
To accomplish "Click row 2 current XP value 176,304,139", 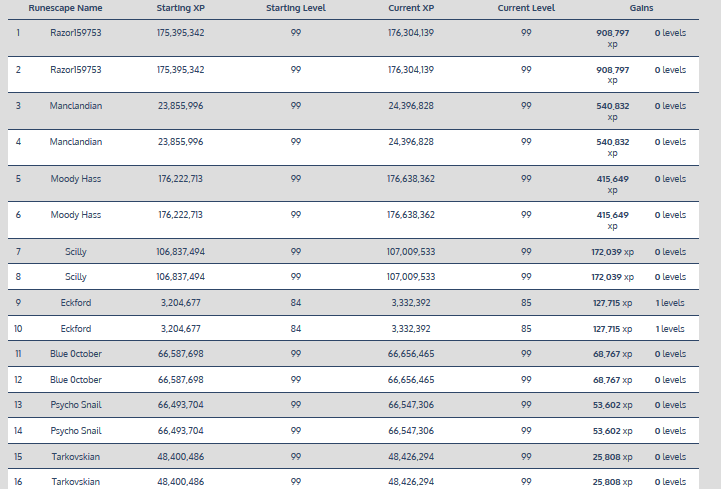I will tap(411, 70).
